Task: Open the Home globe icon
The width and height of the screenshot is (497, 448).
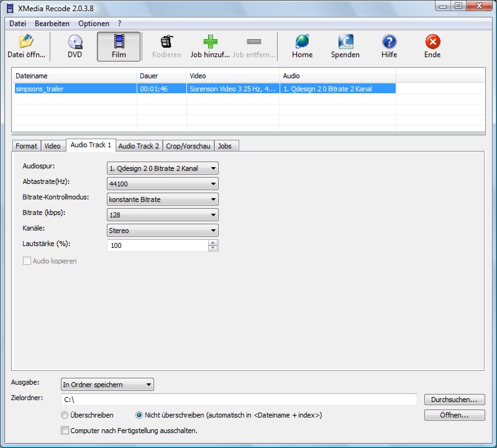Action: pyautogui.click(x=302, y=42)
